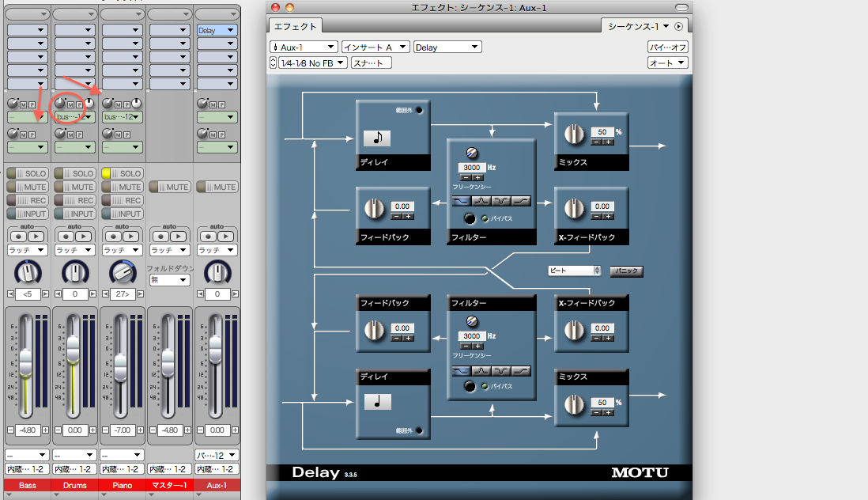Open the オート dropdown in effect window
This screenshot has width=868, height=500.
coord(668,63)
